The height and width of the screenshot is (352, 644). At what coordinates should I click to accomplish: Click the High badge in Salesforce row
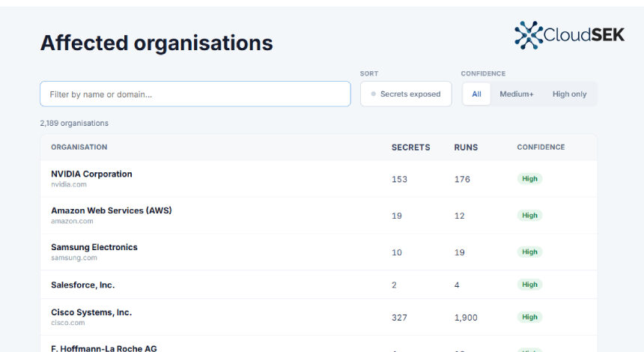(x=529, y=285)
